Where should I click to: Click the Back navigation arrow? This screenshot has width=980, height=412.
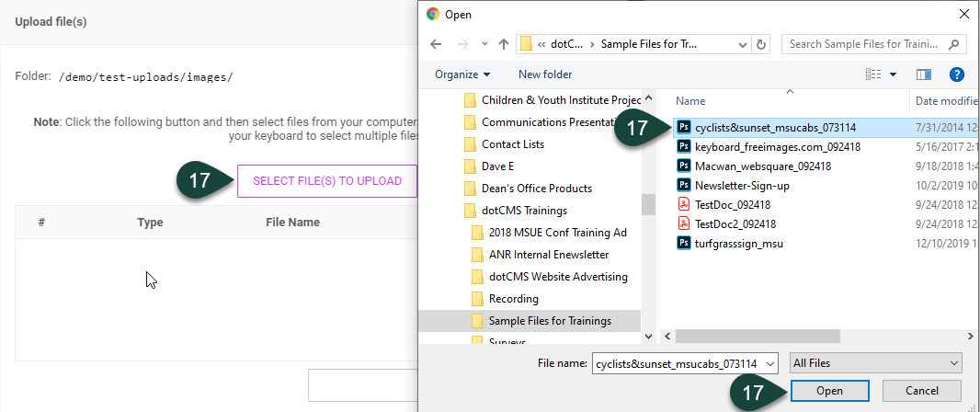pyautogui.click(x=436, y=44)
